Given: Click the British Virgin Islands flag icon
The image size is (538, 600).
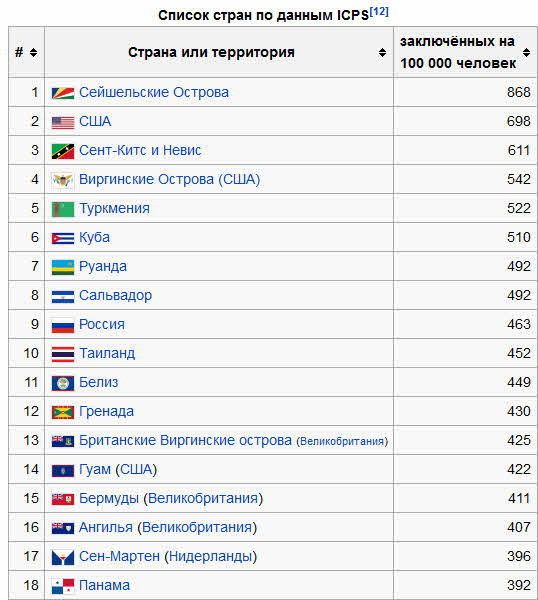Looking at the screenshot, I should (x=63, y=441).
